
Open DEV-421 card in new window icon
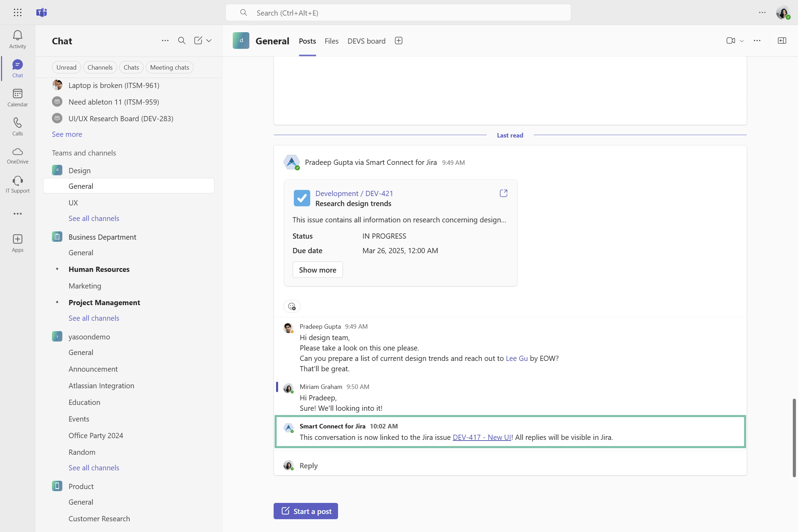[503, 193]
